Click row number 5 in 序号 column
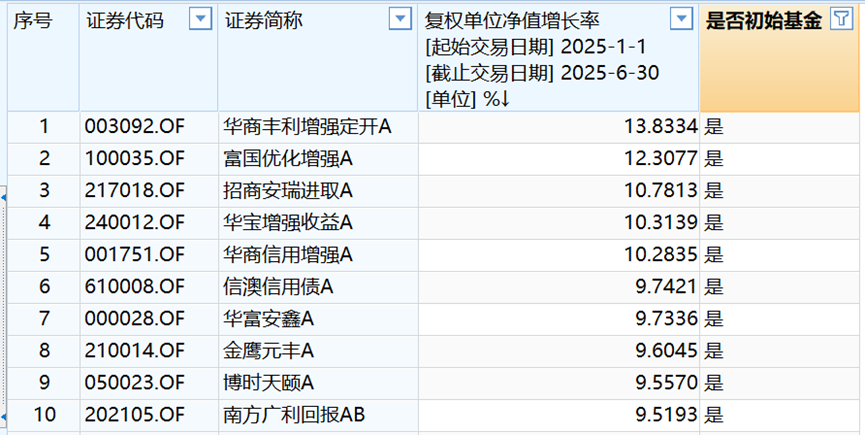 tap(44, 255)
